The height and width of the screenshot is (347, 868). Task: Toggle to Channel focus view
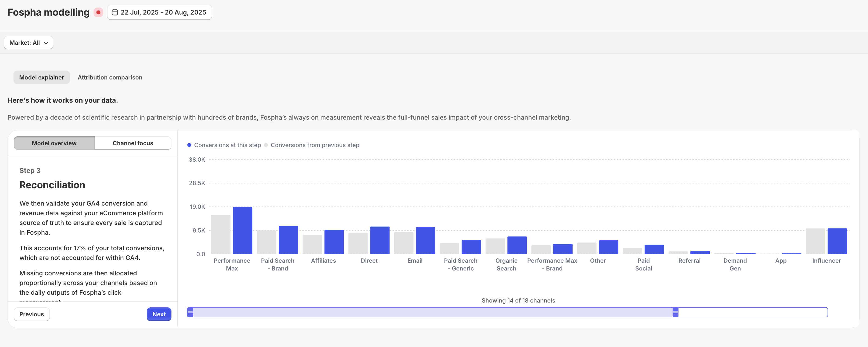pos(133,143)
